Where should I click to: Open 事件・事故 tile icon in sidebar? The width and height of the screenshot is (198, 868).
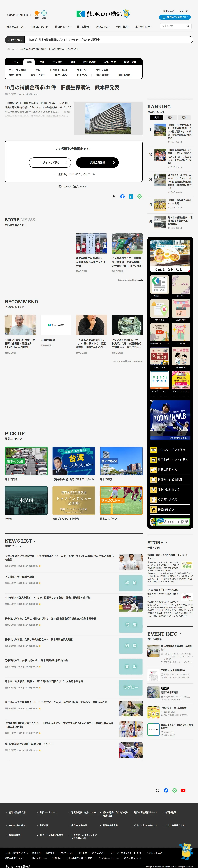pos(159,309)
